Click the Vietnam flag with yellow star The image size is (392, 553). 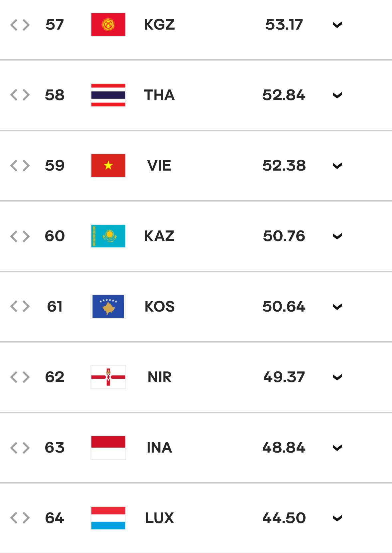(x=108, y=166)
